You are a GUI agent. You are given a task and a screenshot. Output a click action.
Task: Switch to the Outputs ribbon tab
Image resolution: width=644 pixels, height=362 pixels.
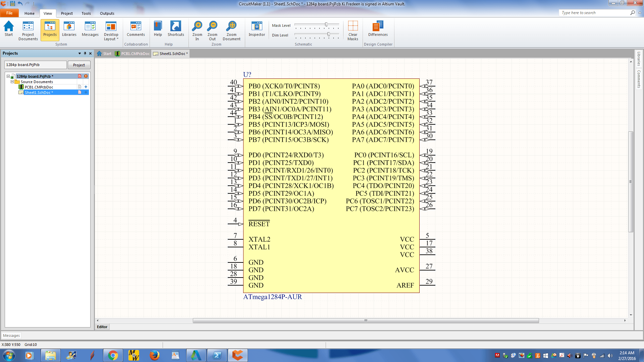107,13
